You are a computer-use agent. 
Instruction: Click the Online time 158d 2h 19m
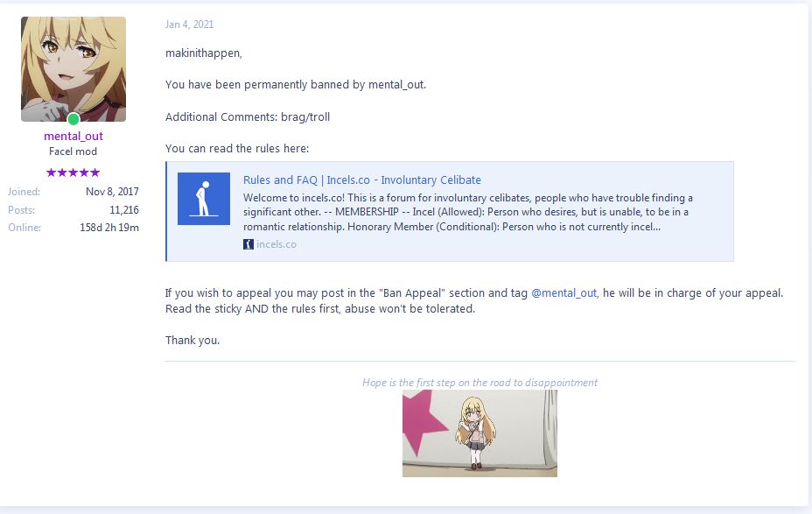109,228
